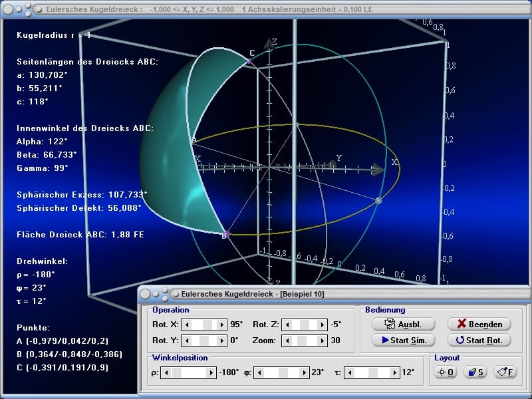Increase Rot. X with right arrow
Viewport: 532px width, 399px height.
(222, 325)
